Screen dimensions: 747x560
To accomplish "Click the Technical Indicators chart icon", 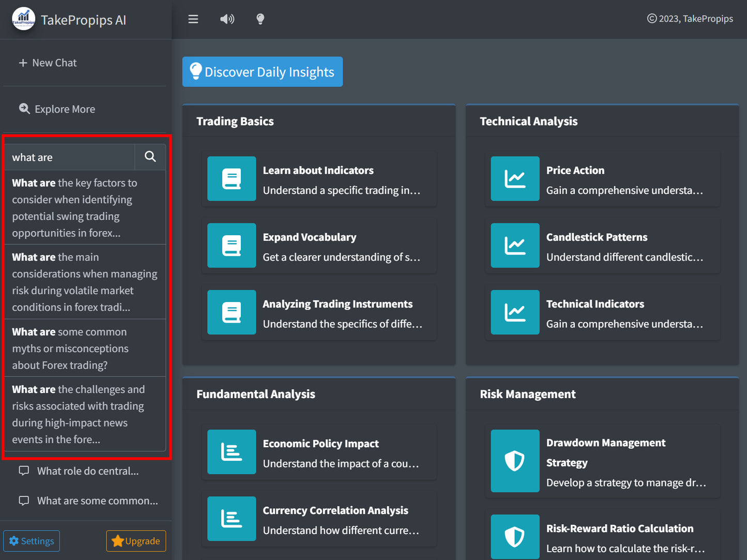I will [515, 312].
